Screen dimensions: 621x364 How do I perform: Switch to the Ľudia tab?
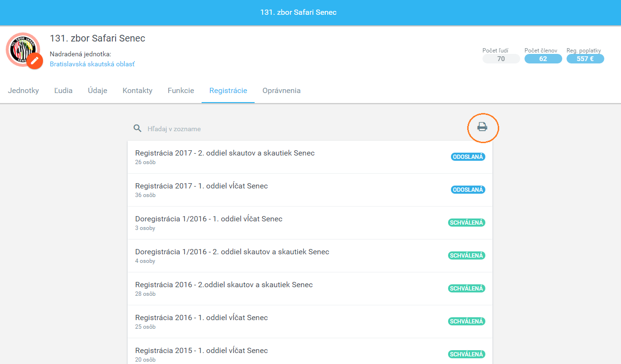pos(64,91)
